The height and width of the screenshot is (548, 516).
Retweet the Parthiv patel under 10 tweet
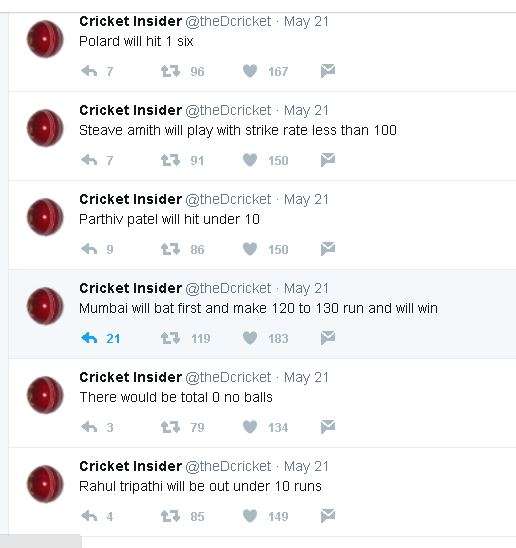(170, 249)
